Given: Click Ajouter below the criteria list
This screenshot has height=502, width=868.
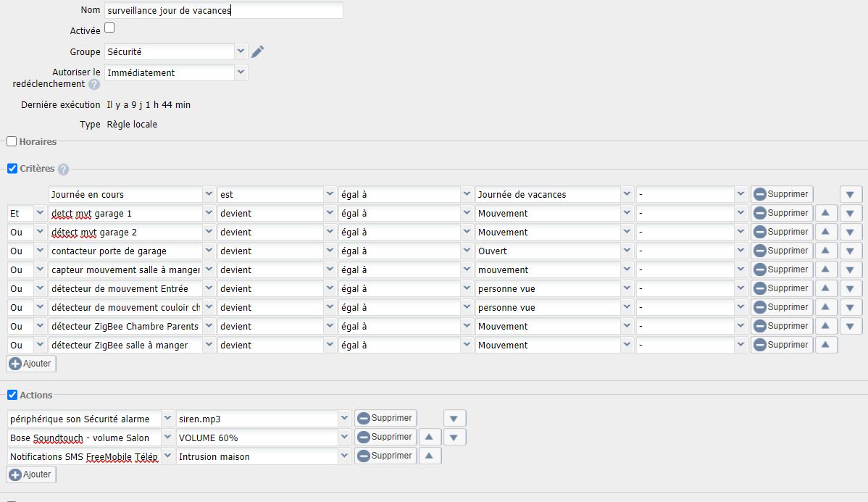Looking at the screenshot, I should coord(31,363).
